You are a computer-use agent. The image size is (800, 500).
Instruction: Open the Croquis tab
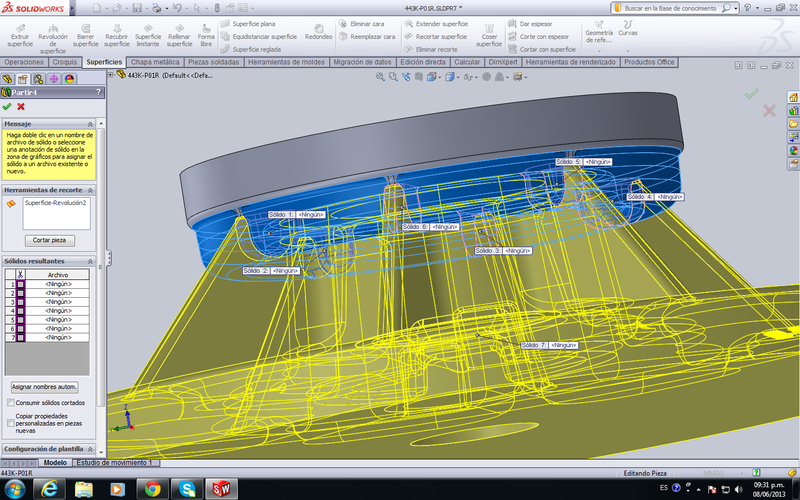(65, 62)
